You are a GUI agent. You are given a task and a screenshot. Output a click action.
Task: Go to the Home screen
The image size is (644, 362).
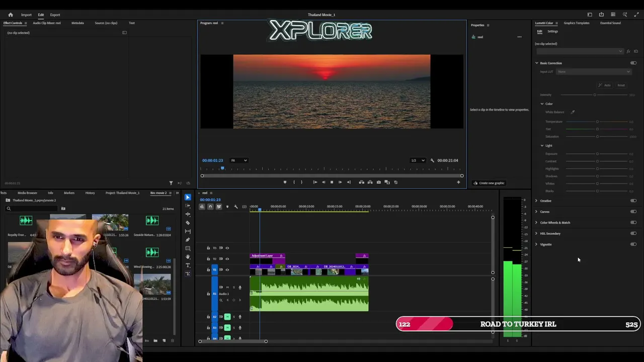11,15
